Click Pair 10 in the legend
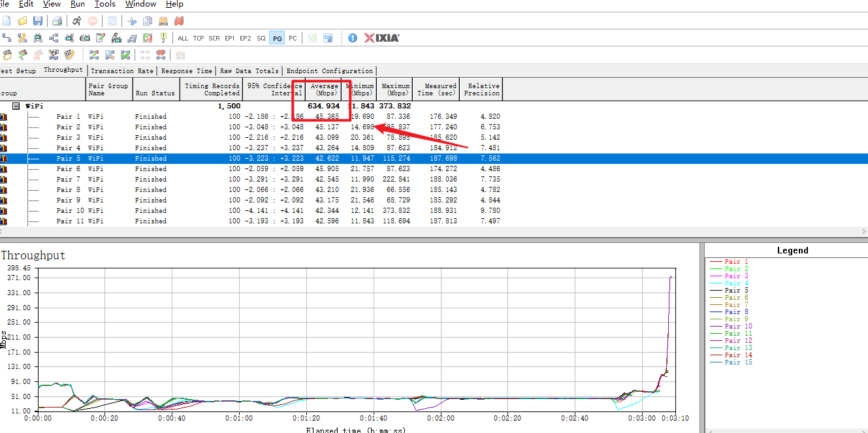 [x=738, y=326]
